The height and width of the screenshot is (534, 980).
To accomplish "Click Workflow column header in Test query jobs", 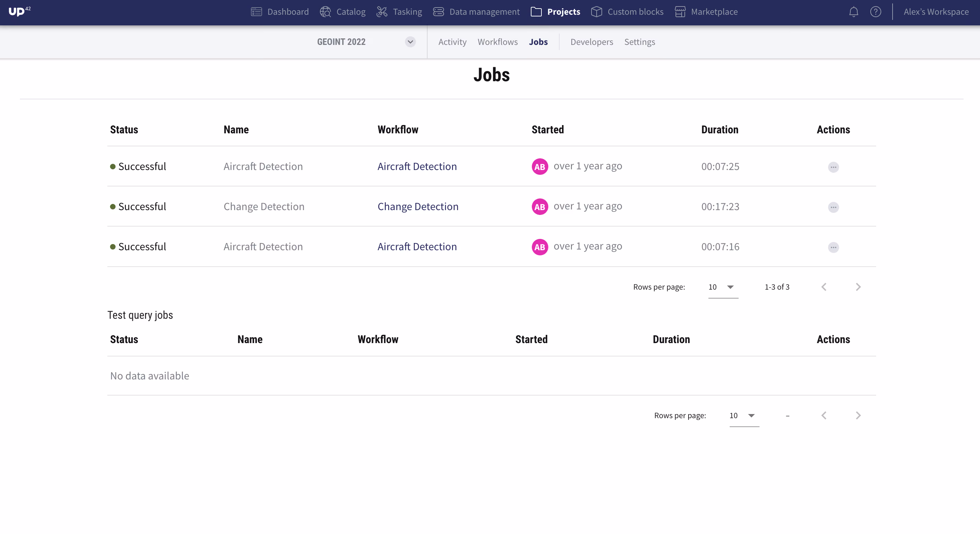I will [x=378, y=339].
